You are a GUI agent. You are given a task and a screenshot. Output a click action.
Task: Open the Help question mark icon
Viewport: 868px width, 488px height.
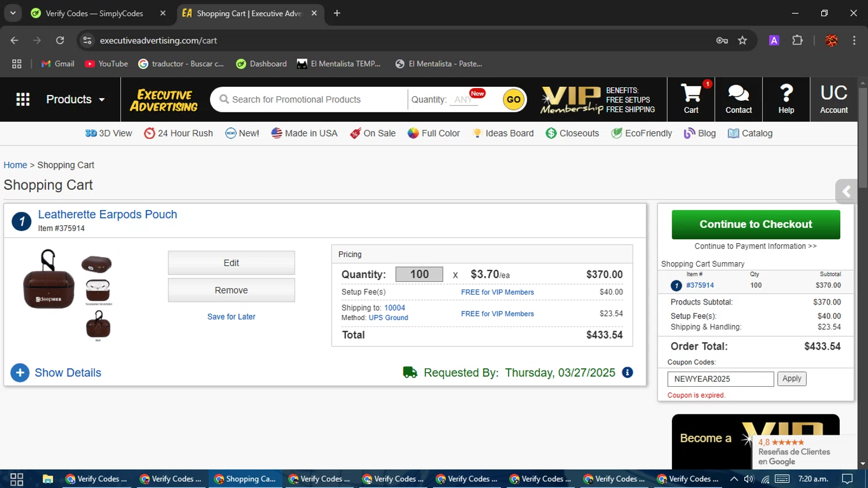click(786, 99)
